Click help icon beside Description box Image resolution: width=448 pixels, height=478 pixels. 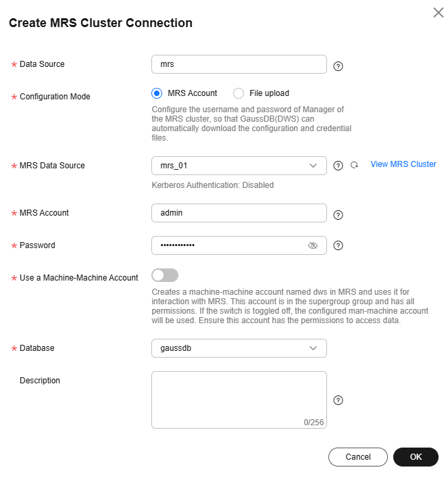pos(338,400)
